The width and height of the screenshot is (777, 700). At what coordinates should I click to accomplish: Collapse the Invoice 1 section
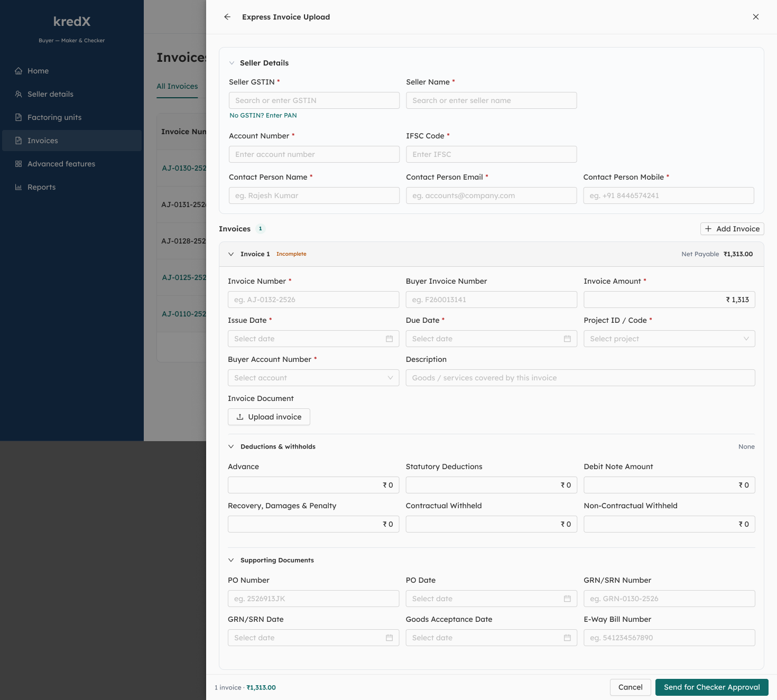[231, 254]
